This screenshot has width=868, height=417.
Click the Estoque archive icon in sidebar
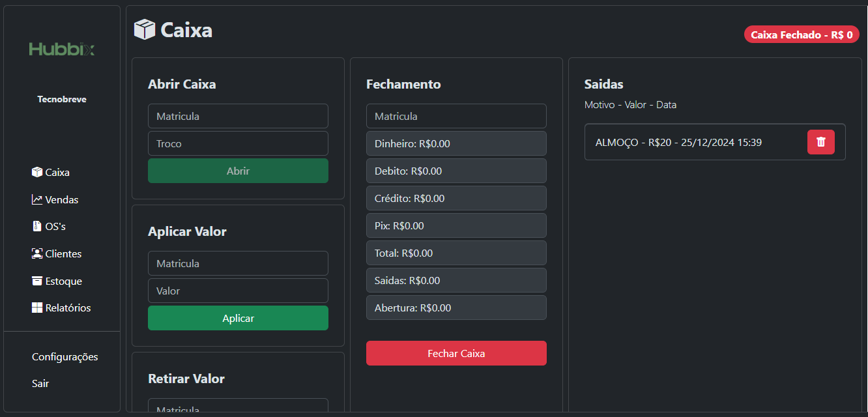click(x=37, y=281)
